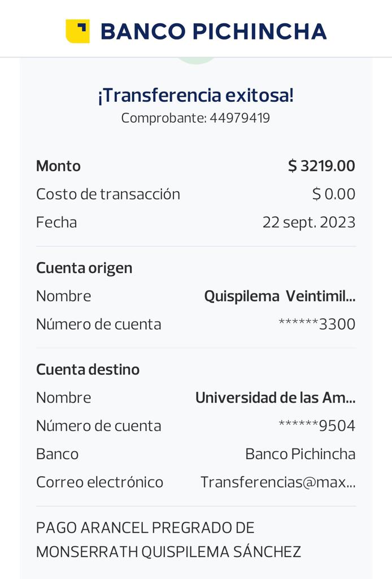Tap the partially visible green success circle

click(x=195, y=60)
